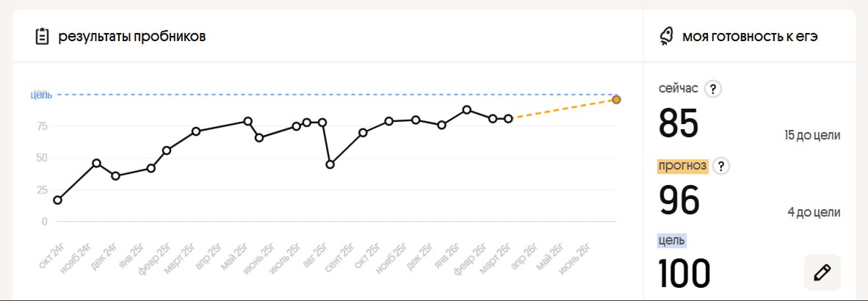Screen dimensions: 868x301
Task: Click the blue цель label on the chart
Action: tap(41, 95)
